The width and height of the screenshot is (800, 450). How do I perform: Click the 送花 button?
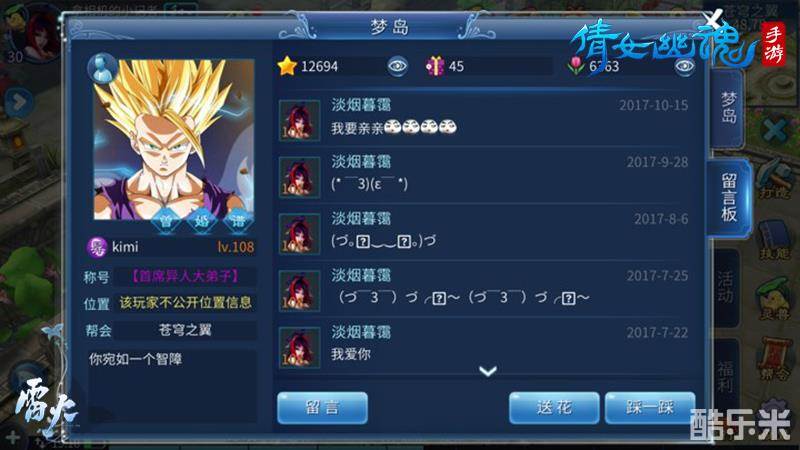click(x=554, y=408)
